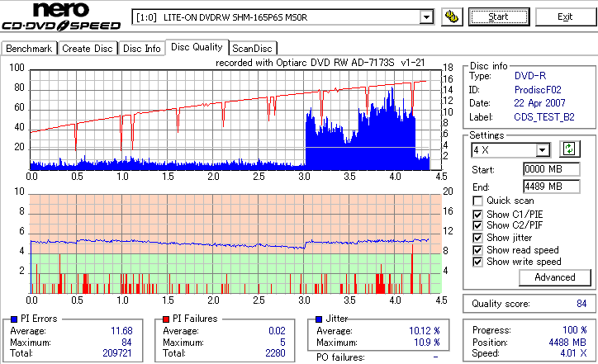Click the Exit button
Image resolution: width=598 pixels, height=364 pixels.
click(x=565, y=17)
